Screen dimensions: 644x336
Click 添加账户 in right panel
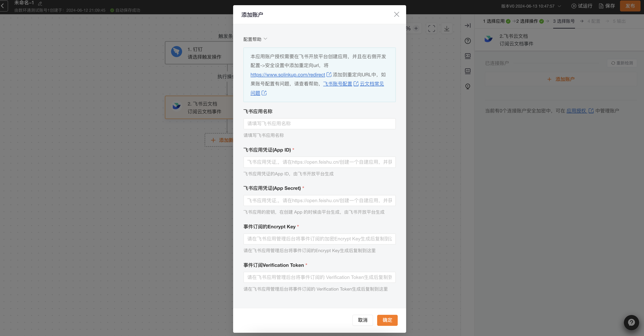point(561,79)
